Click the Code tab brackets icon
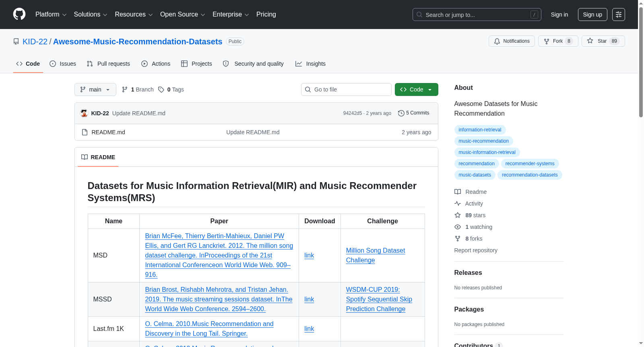 19,64
